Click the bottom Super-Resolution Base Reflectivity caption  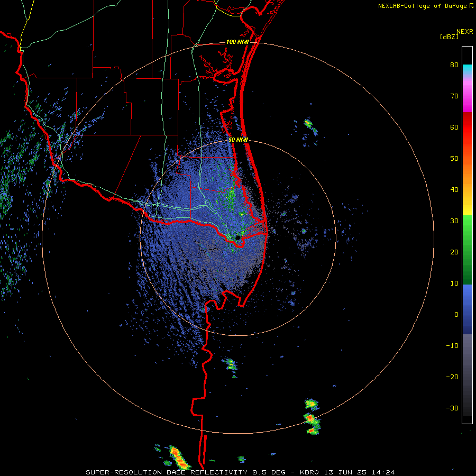pos(240,472)
